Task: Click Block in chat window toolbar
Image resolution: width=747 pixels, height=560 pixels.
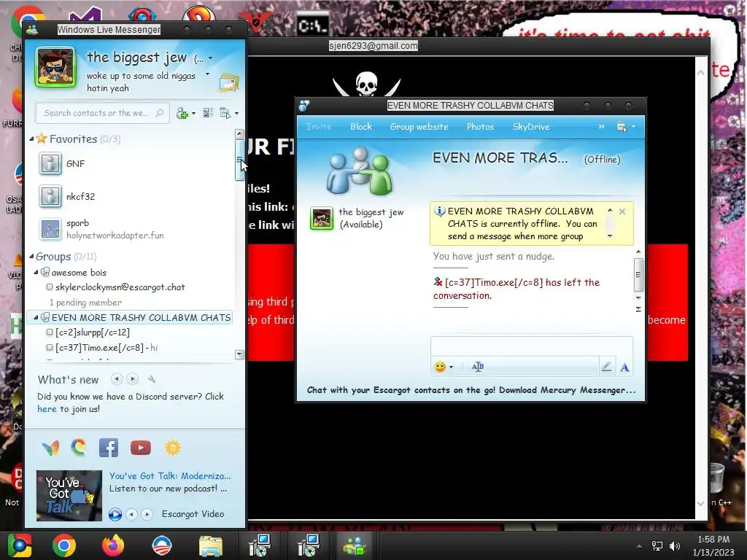Action: click(361, 127)
